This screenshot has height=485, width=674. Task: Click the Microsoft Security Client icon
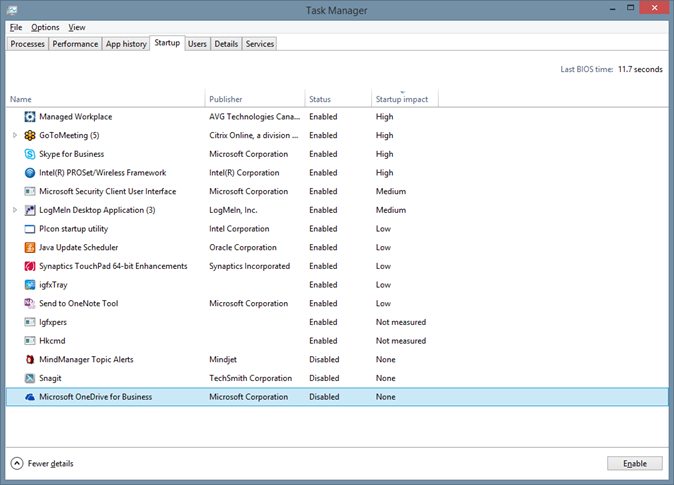coord(30,191)
